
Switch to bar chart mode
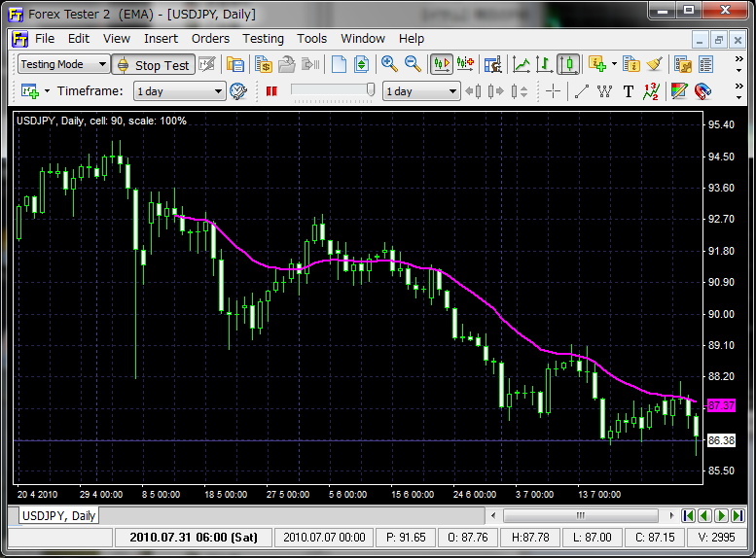(544, 64)
